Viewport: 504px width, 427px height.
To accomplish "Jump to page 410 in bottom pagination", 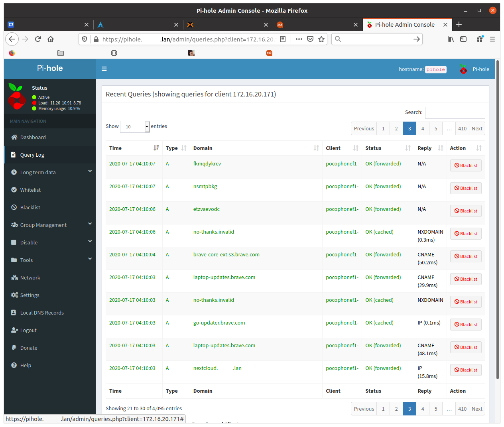I will coord(462,409).
